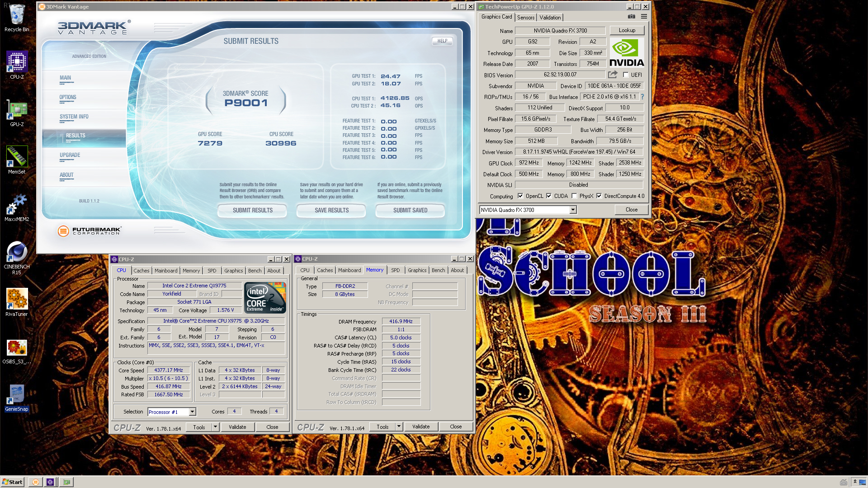Click the GPU Name field NVIDIA Quadro FX 3700

560,31
